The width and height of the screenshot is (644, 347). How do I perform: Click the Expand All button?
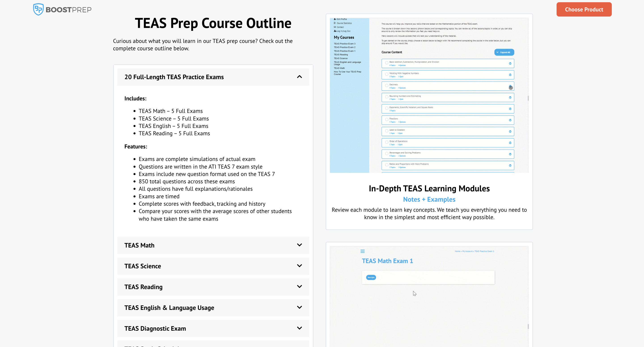coord(504,52)
